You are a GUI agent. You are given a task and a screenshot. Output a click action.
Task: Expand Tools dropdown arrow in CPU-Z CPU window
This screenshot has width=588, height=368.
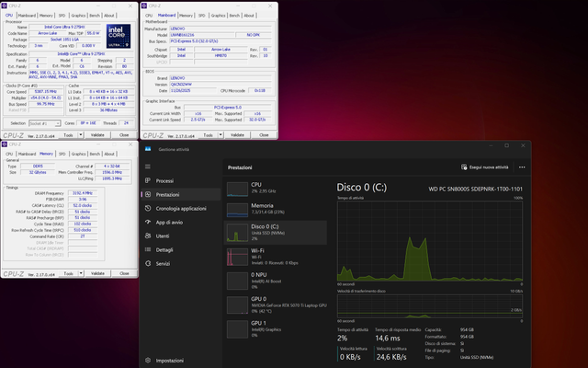pos(81,135)
